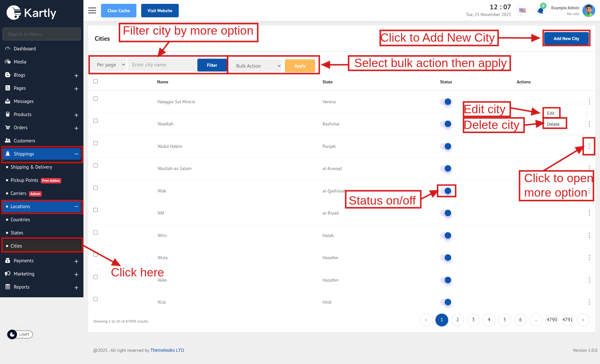
Task: Click the Kartly logo
Action: pos(31,13)
